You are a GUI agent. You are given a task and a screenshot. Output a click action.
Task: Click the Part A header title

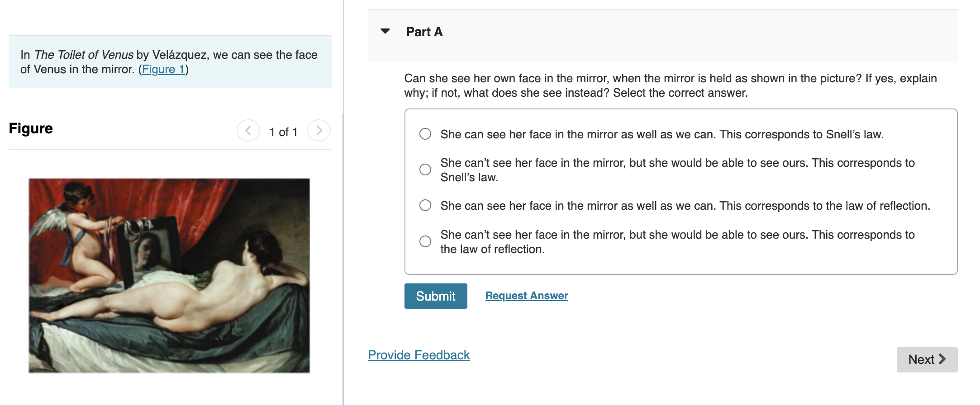click(424, 32)
